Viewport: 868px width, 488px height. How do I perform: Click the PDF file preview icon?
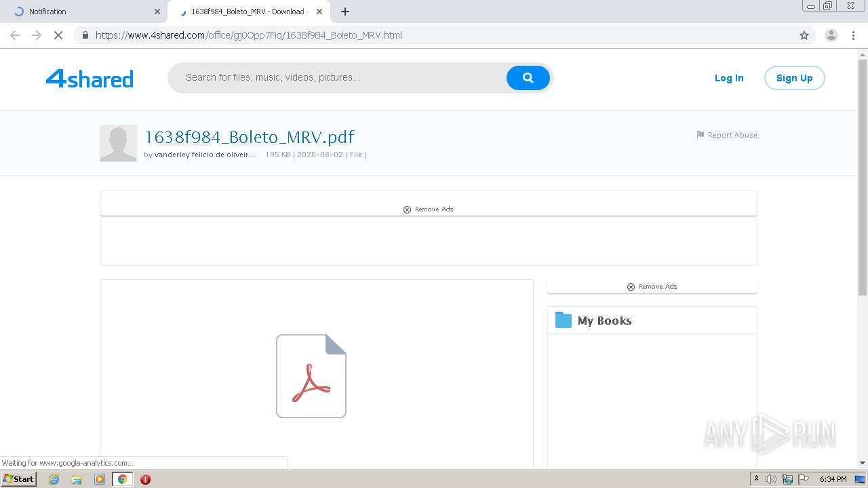311,376
